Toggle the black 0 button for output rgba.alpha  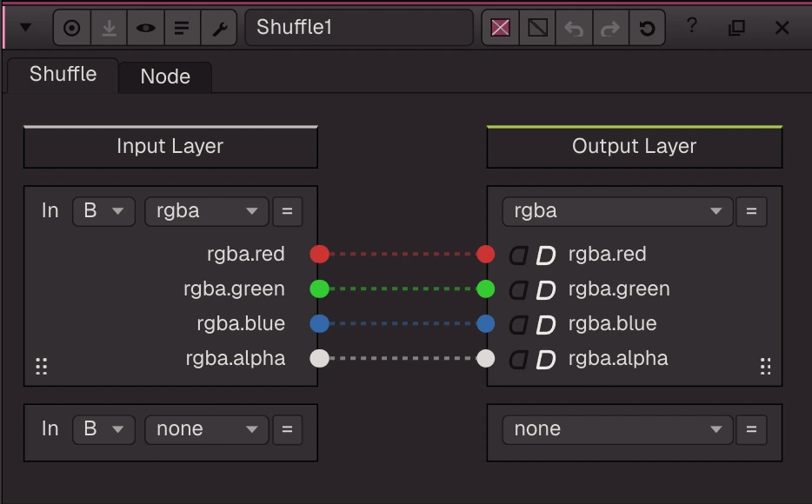(518, 360)
